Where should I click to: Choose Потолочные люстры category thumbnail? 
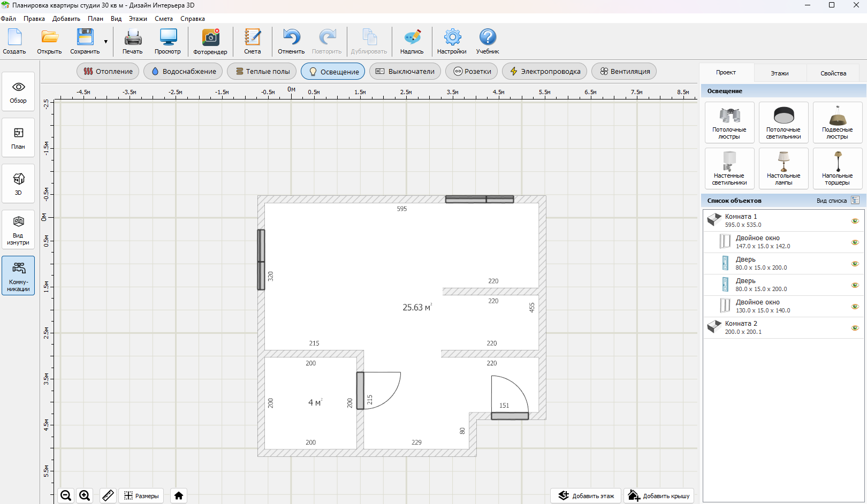click(729, 123)
